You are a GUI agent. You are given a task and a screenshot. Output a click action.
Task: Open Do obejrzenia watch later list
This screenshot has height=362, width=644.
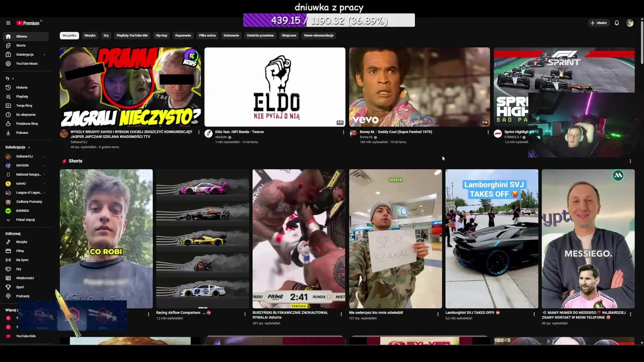pos(26,115)
